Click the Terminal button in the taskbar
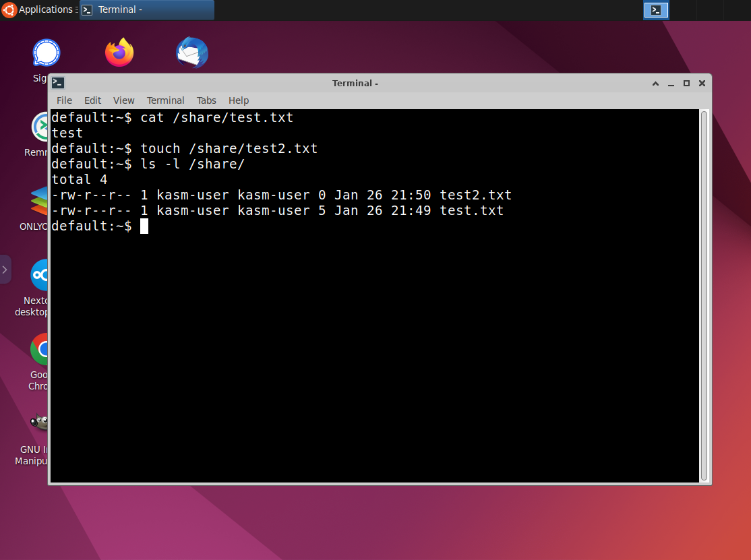Image resolution: width=751 pixels, height=560 pixels. click(x=147, y=9)
